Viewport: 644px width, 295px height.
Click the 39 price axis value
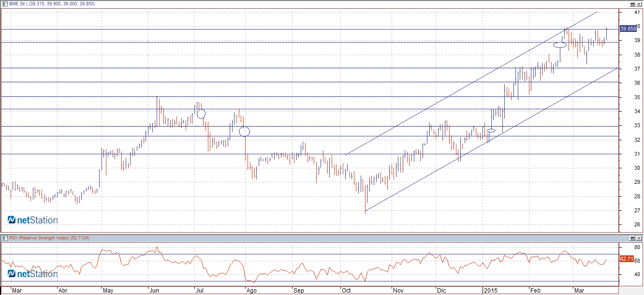[638, 41]
